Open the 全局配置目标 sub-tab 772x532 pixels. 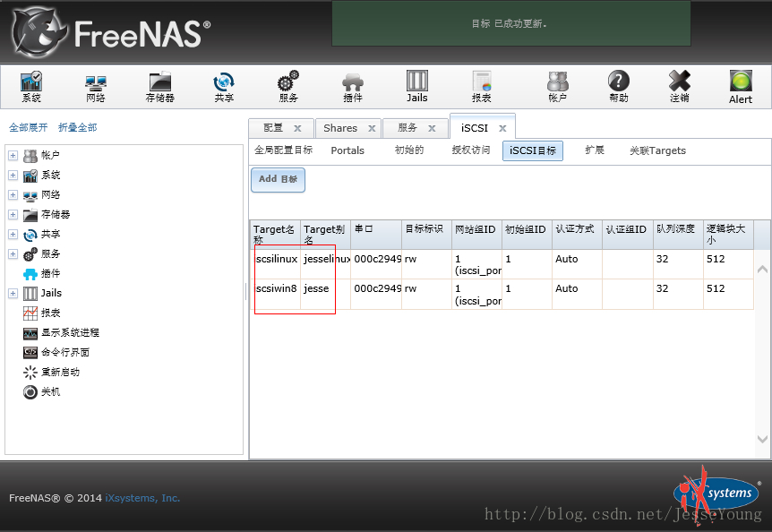click(284, 150)
